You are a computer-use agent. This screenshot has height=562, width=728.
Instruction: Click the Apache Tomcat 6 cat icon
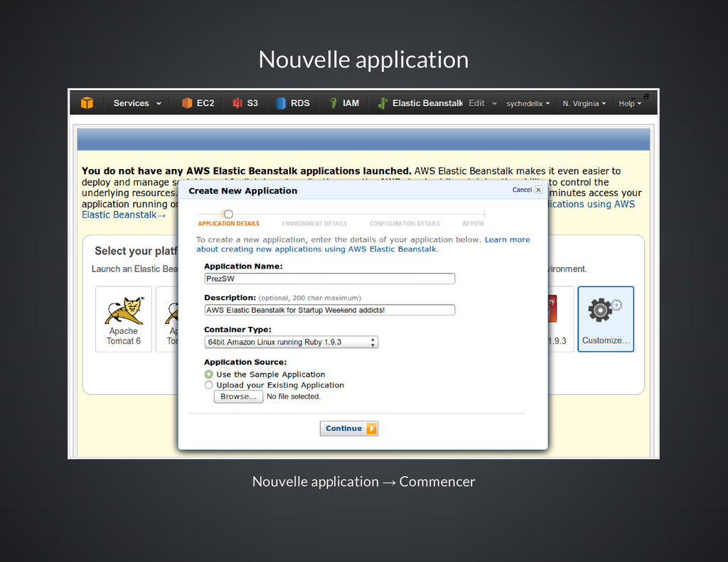tap(124, 310)
